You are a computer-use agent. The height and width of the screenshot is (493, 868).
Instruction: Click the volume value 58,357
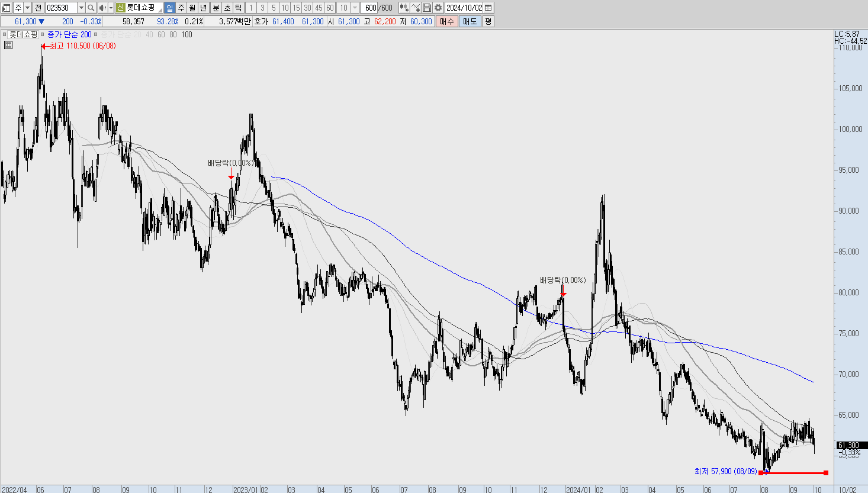[133, 21]
